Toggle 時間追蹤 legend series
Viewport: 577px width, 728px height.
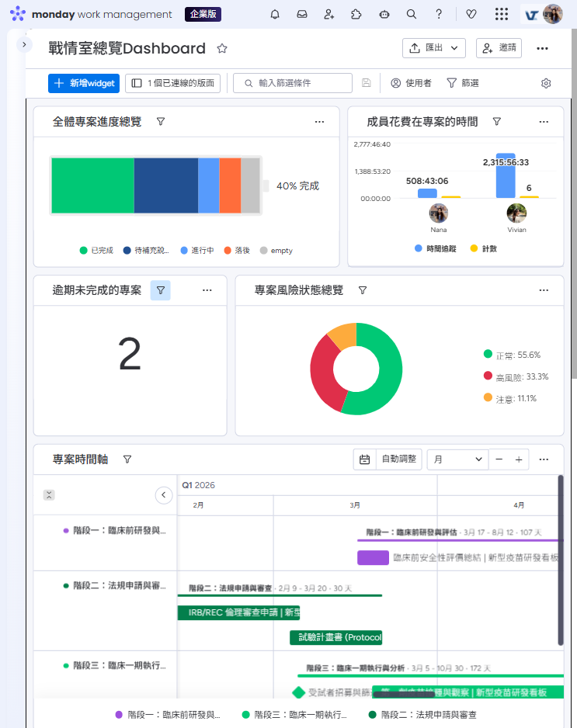pyautogui.click(x=436, y=249)
